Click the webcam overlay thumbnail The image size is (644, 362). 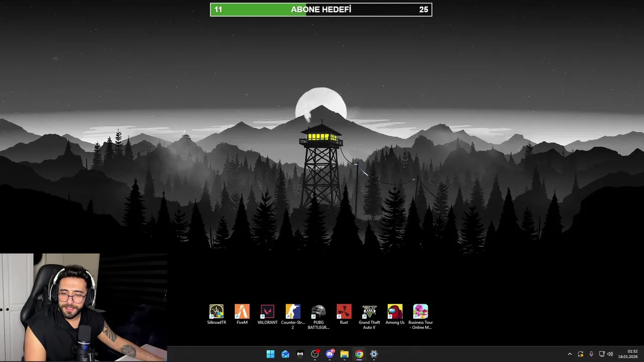[84, 308]
